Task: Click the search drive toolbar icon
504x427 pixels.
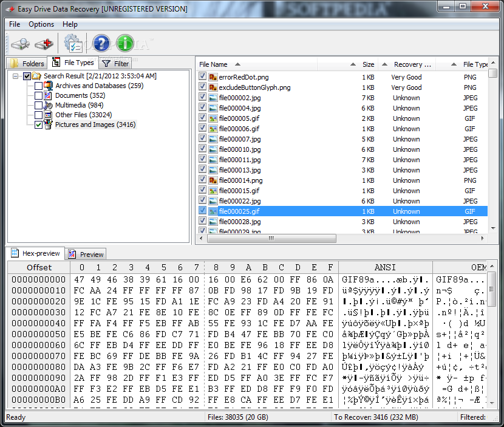Action: pyautogui.click(x=20, y=43)
